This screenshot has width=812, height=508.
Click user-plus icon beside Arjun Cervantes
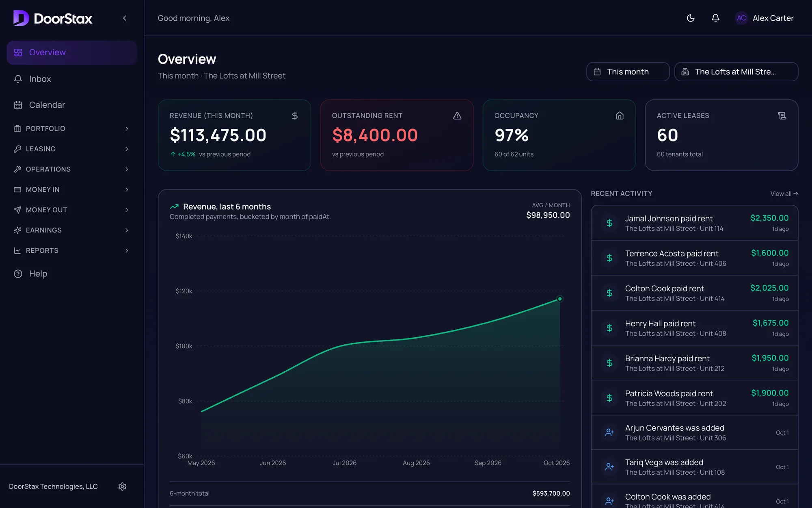tap(609, 432)
